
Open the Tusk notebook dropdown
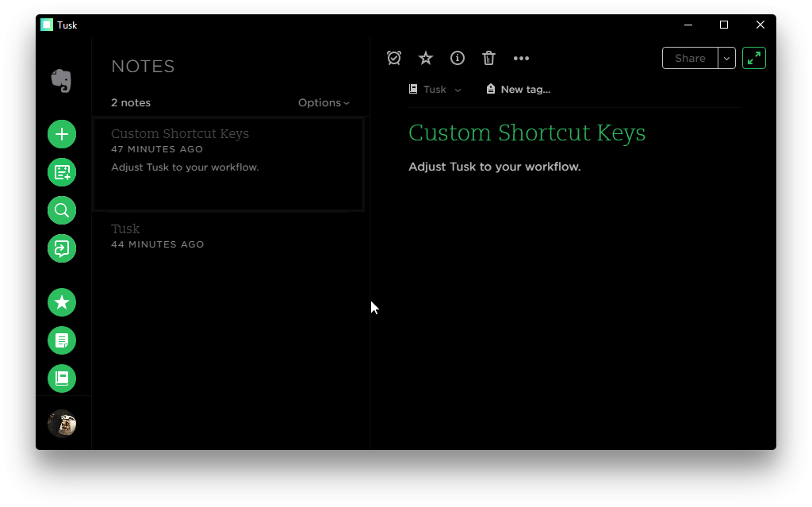435,89
